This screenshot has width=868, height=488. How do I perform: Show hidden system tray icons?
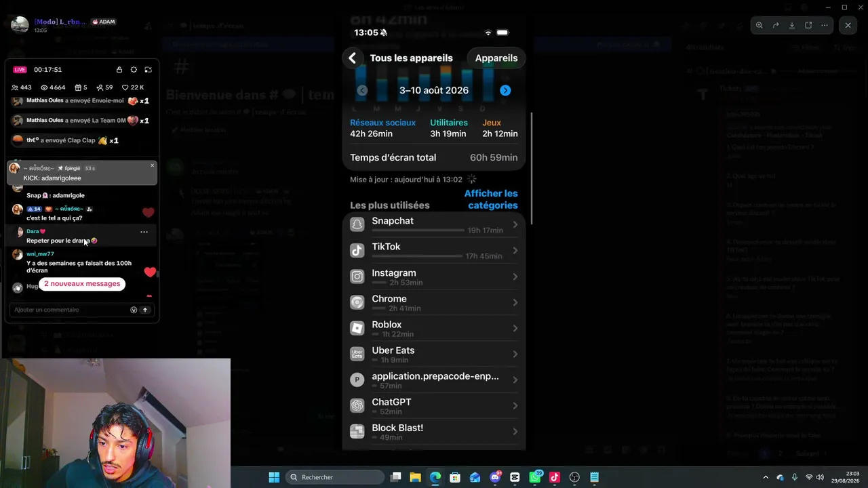click(x=766, y=477)
